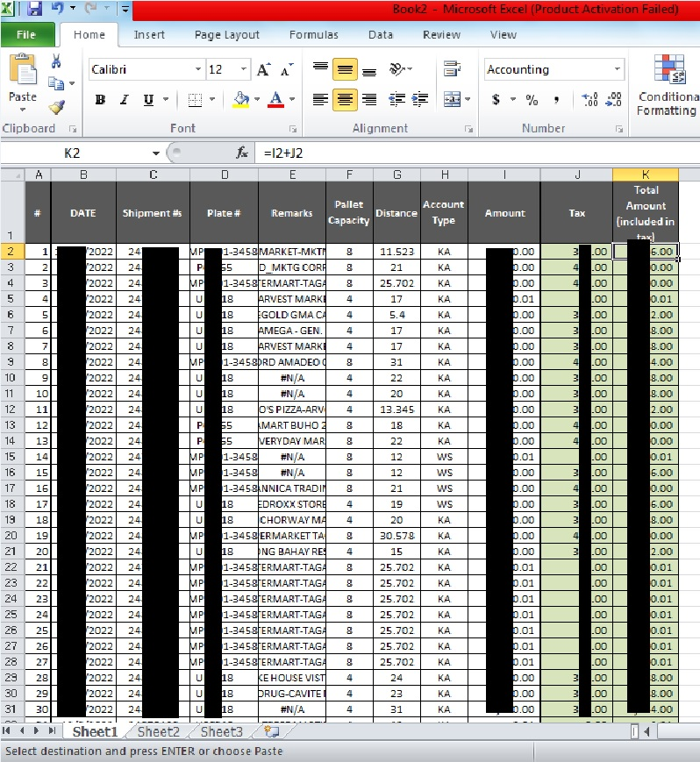Open the Fill Color dropdown arrow

(257, 99)
